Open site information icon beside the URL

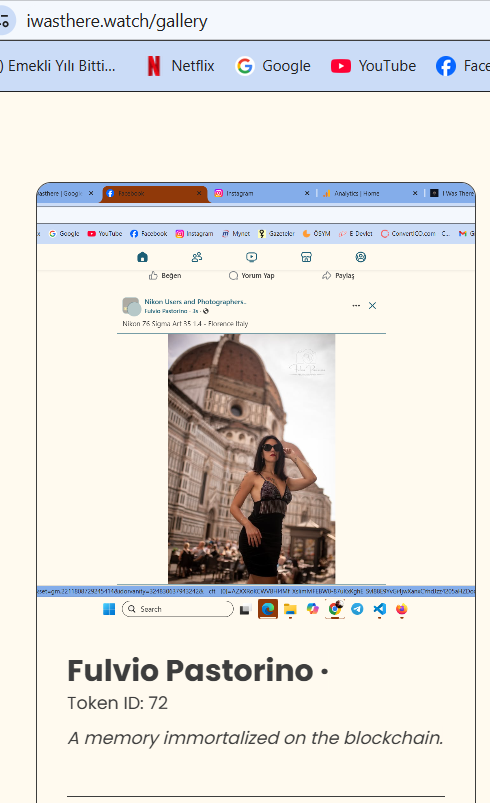pyautogui.click(x=5, y=21)
